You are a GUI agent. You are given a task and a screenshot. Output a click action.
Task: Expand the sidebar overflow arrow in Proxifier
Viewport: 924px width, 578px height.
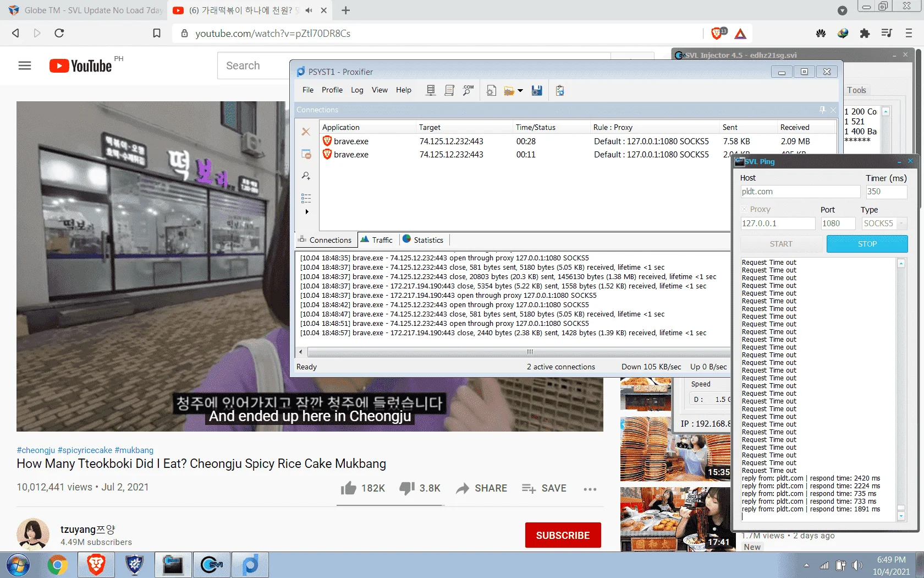(x=307, y=212)
